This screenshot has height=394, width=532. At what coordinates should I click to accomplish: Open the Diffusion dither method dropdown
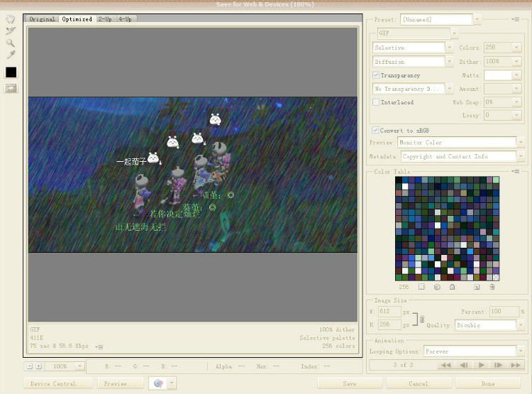click(449, 62)
